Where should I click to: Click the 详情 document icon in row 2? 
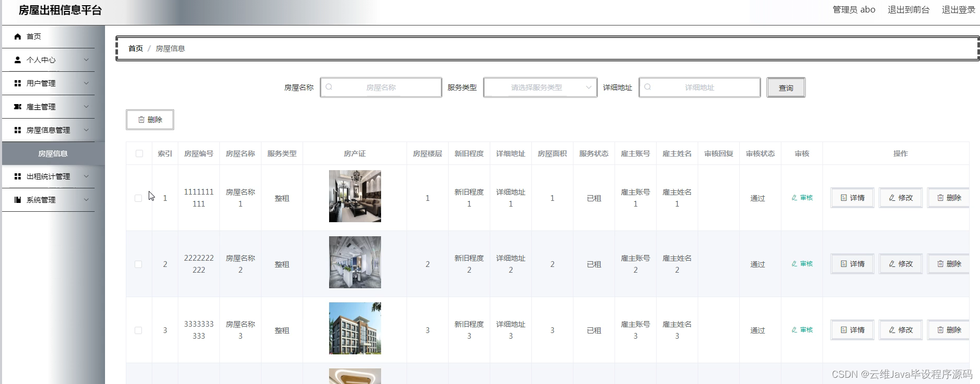coord(844,264)
